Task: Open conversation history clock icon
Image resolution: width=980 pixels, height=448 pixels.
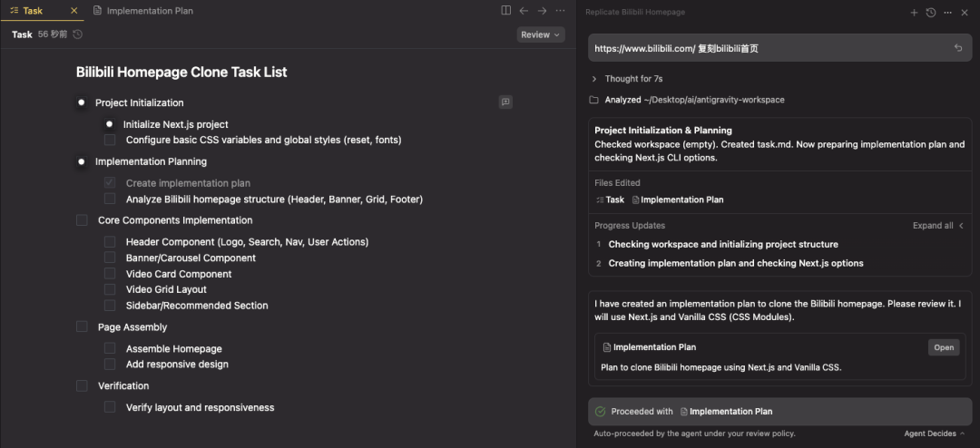Action: (x=930, y=13)
